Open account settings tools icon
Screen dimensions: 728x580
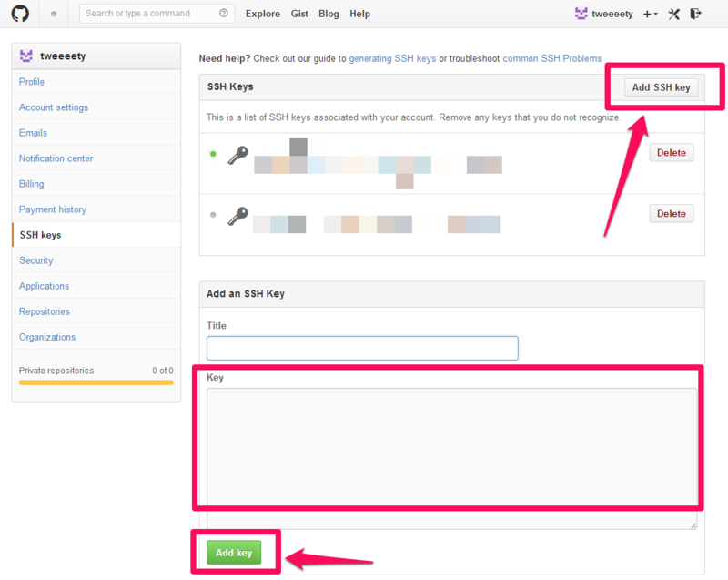673,14
